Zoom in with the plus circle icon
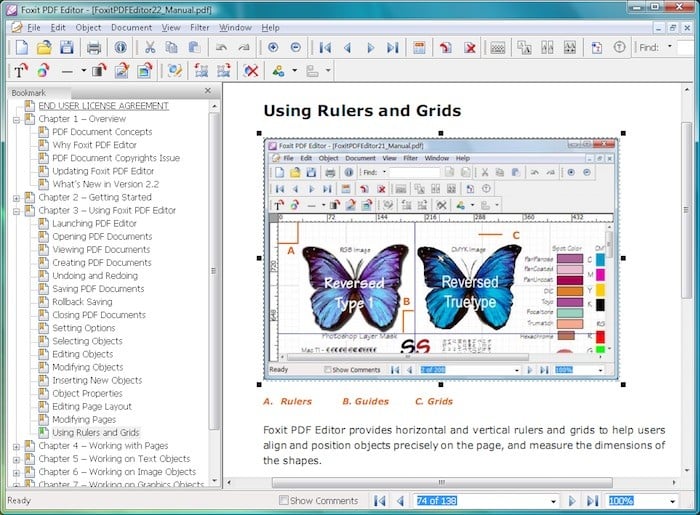This screenshot has height=515, width=700. click(x=273, y=47)
